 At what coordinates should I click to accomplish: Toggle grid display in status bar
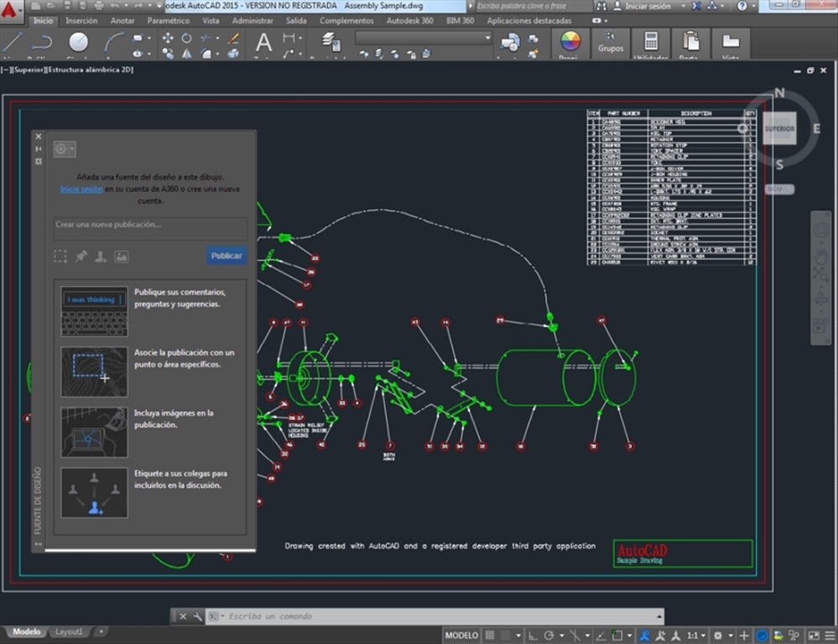[x=490, y=636]
